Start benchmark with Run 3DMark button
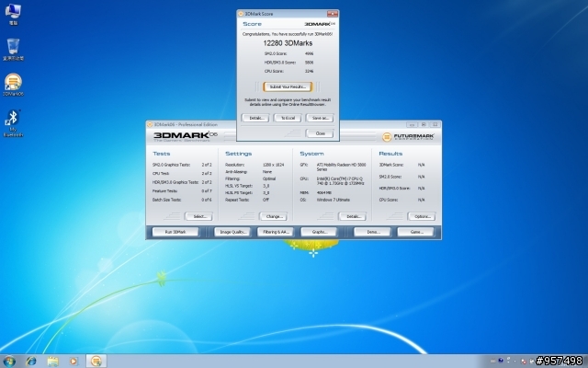588x368 pixels. point(175,232)
